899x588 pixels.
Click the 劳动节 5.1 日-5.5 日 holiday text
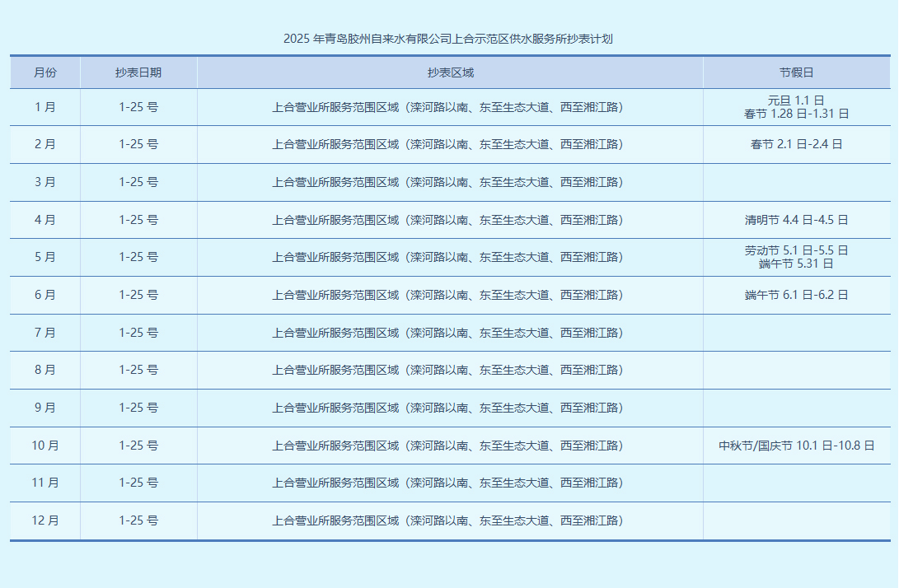click(796, 250)
